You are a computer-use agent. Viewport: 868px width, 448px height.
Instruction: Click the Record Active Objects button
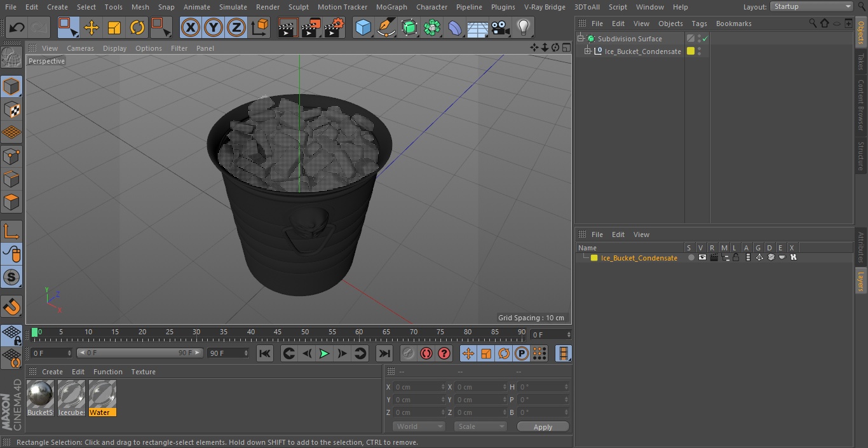(x=409, y=353)
